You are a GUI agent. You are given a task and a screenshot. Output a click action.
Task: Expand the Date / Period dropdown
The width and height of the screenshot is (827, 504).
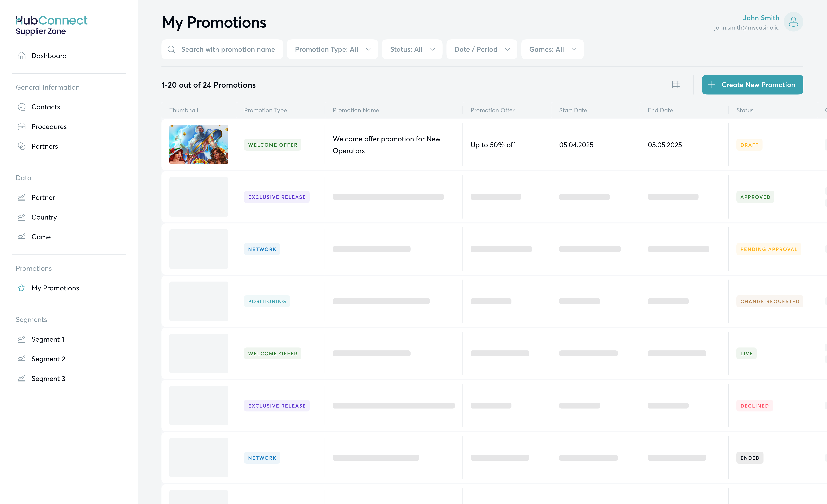481,49
